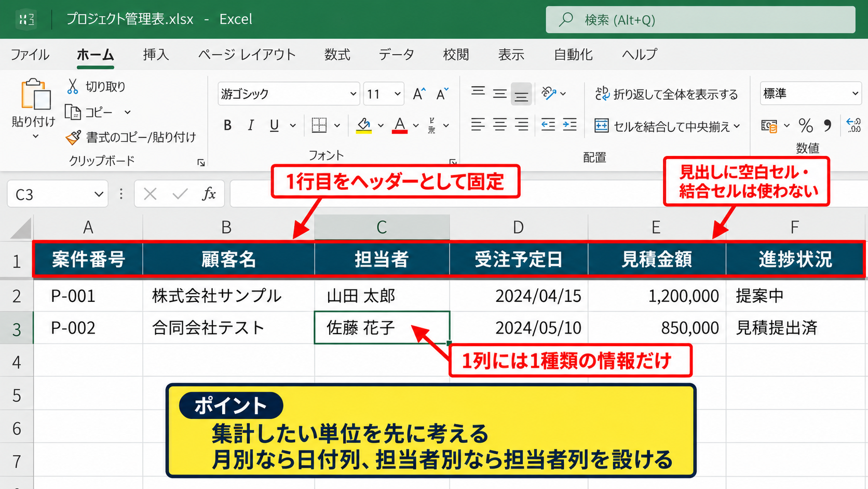
Task: Switch to the ホーム (Home) tab
Action: coord(95,55)
